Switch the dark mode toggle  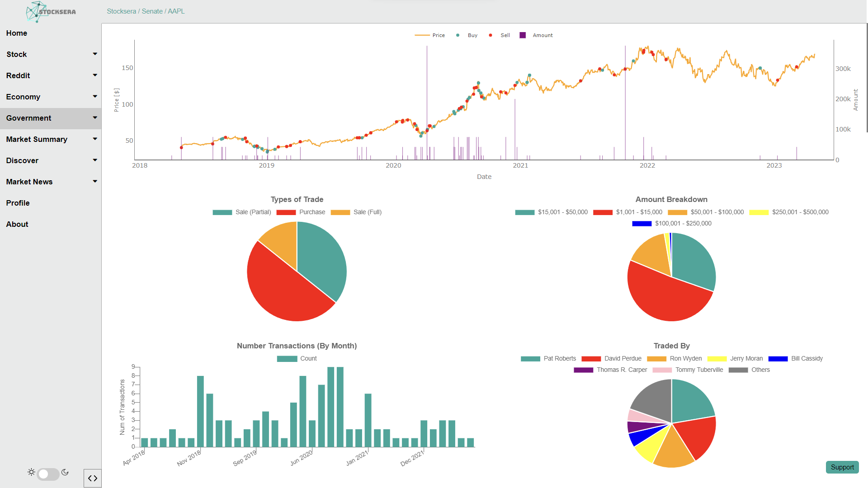click(48, 474)
